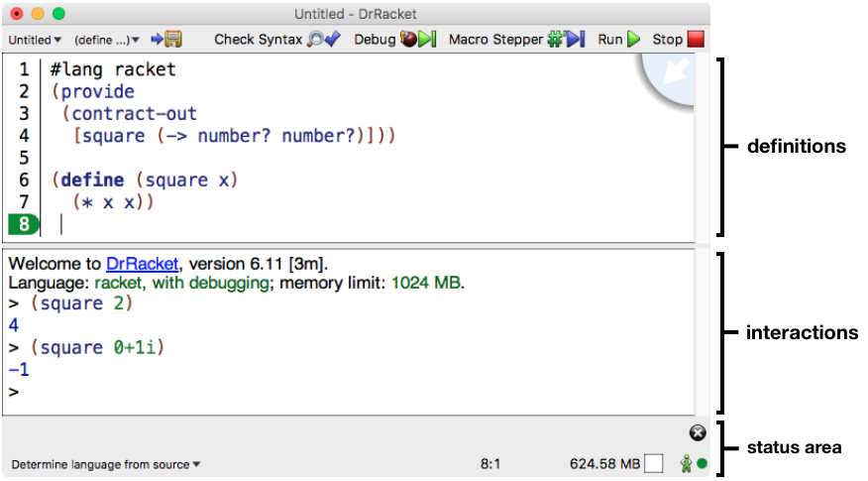Open the (define ...) dropdown
Image resolution: width=868 pixels, height=481 pixels.
point(106,40)
